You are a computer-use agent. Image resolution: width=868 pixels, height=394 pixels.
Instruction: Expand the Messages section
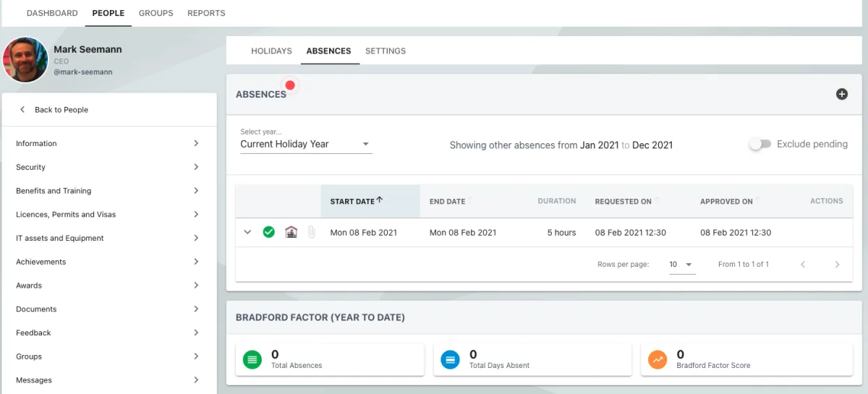[108, 380]
